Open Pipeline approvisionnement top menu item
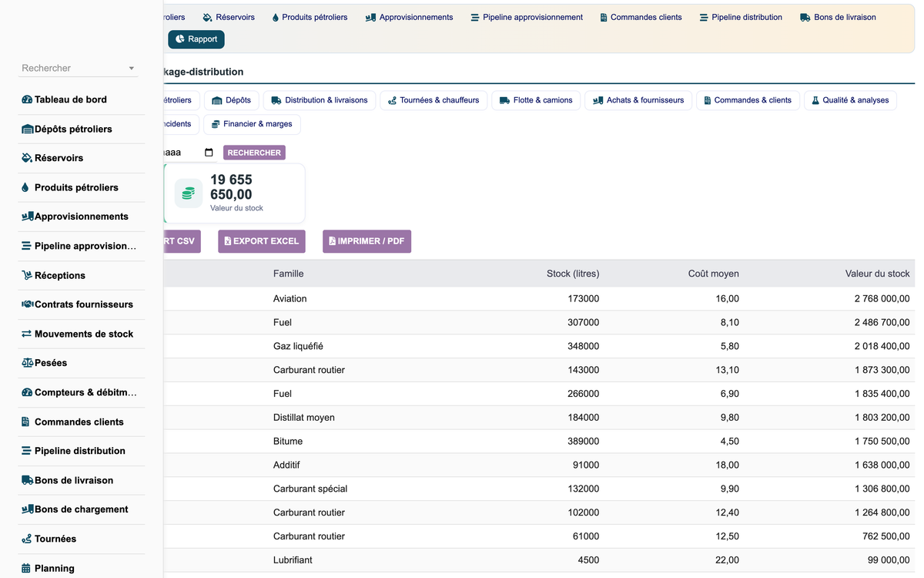Image resolution: width=924 pixels, height=578 pixels. pos(527,17)
